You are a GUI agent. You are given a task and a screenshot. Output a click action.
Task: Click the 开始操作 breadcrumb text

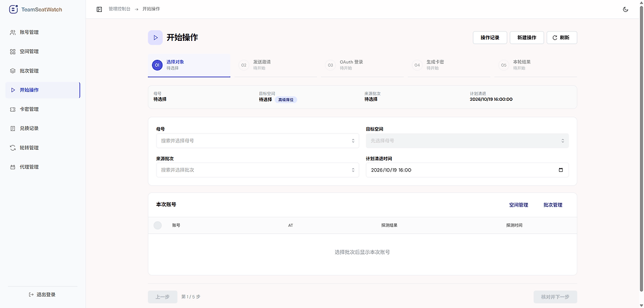(x=151, y=9)
